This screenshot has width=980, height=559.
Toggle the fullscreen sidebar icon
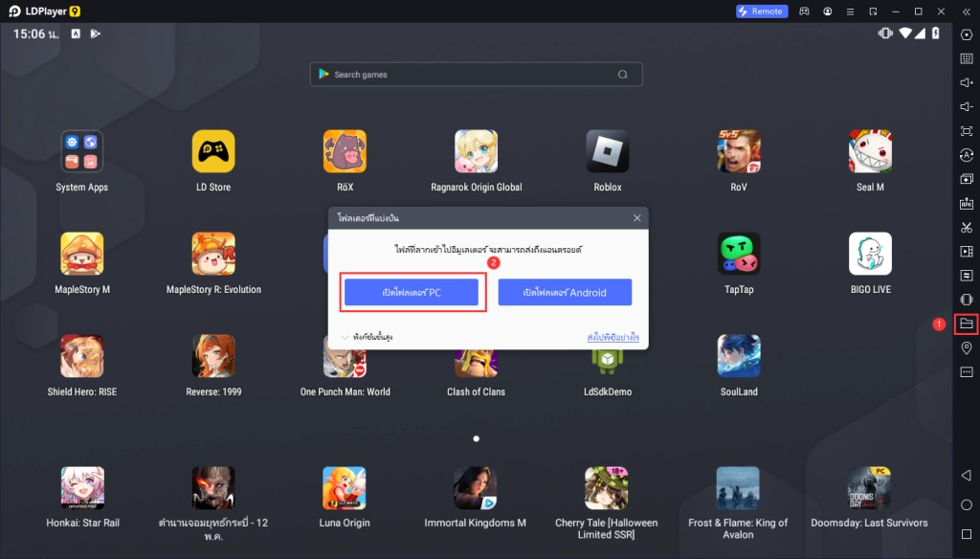[966, 131]
